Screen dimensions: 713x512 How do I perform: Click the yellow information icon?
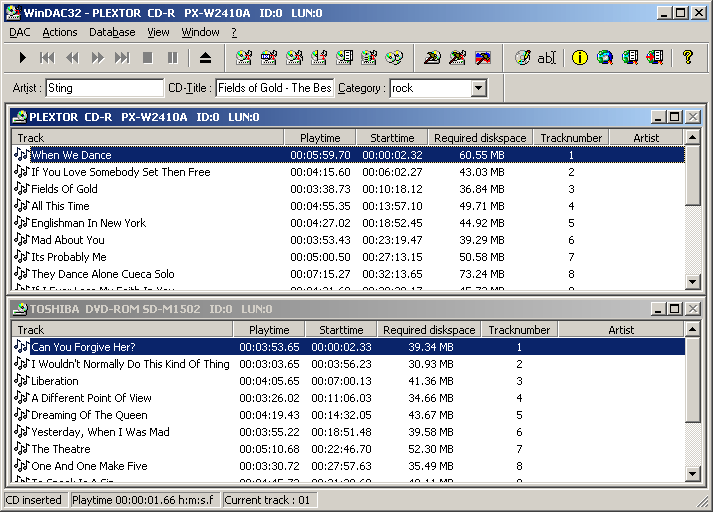click(x=579, y=58)
